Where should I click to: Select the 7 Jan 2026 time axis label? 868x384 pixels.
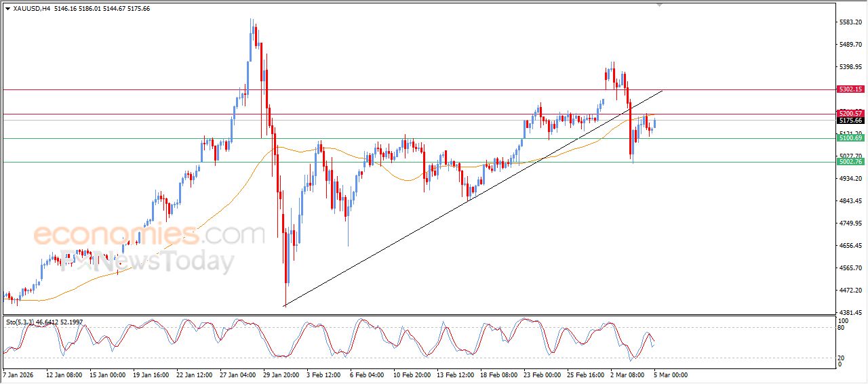coord(19,374)
